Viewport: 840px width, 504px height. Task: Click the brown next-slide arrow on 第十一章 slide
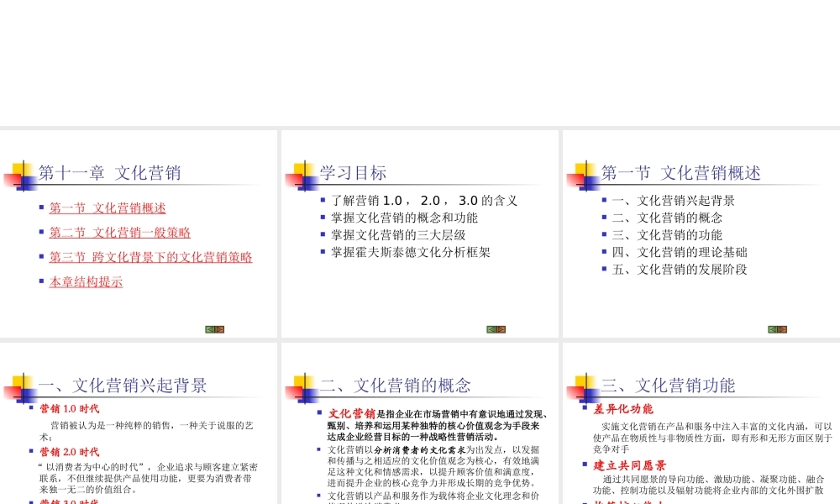pos(219,329)
